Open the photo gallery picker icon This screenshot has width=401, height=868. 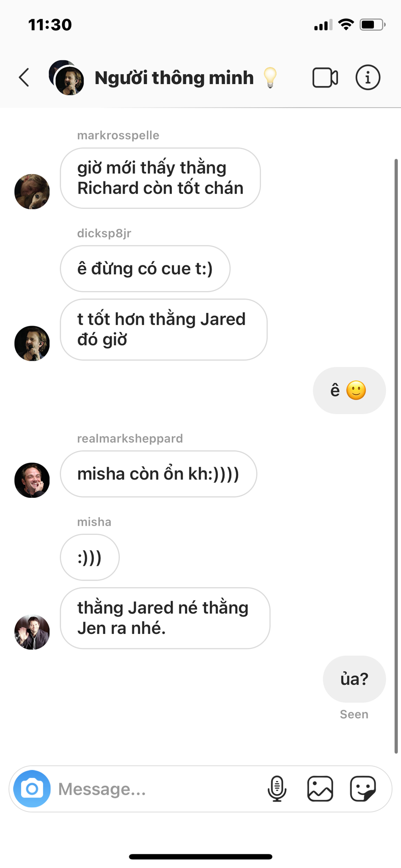click(x=320, y=789)
